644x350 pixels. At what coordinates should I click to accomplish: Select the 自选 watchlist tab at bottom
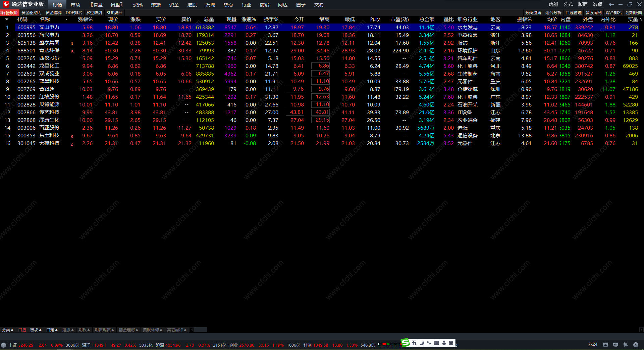(x=22, y=330)
